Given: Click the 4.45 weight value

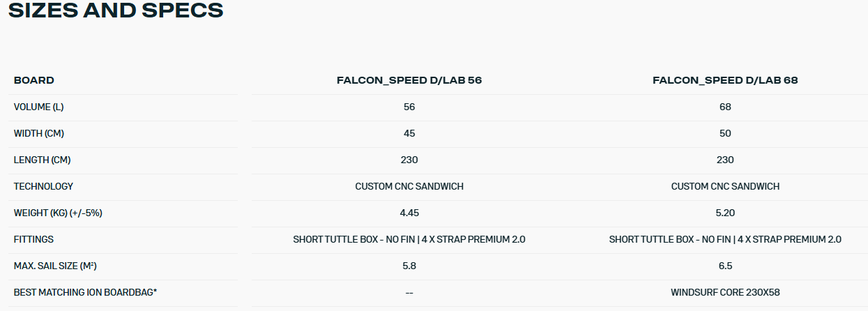Looking at the screenshot, I should coord(409,213).
